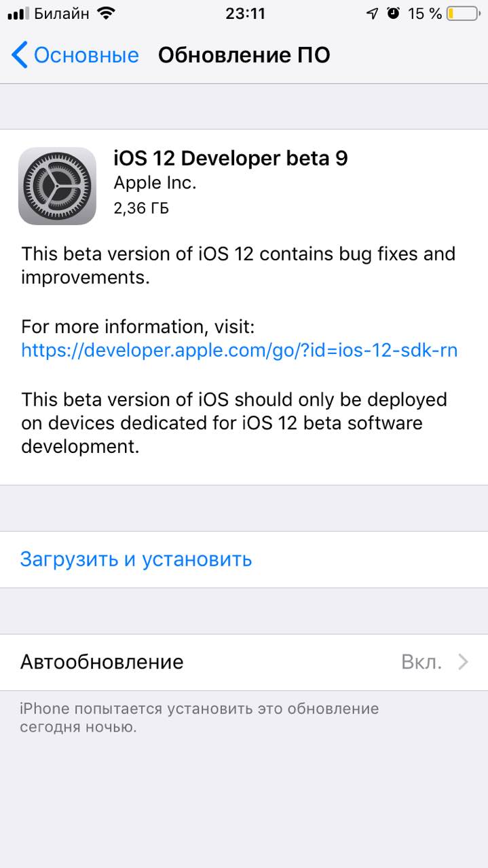Viewport: 488px width, 868px height.
Task: Tap the blue back chevron icon
Action: pos(20,55)
